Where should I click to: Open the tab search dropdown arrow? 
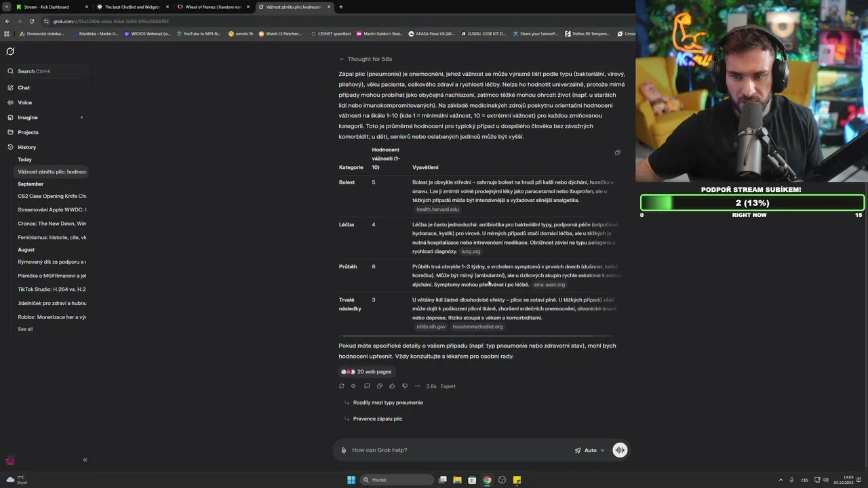6,7
